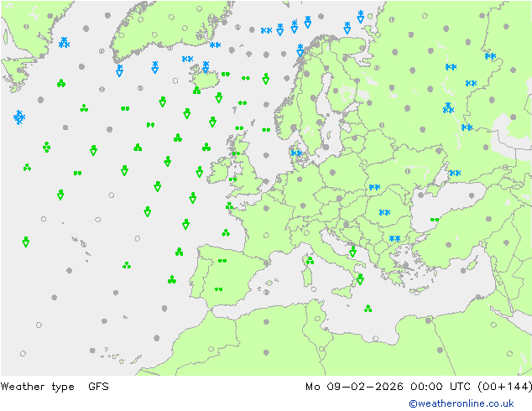Click the snow symbol near Slovakia and Hungary
532x411 pixels.
[374, 187]
